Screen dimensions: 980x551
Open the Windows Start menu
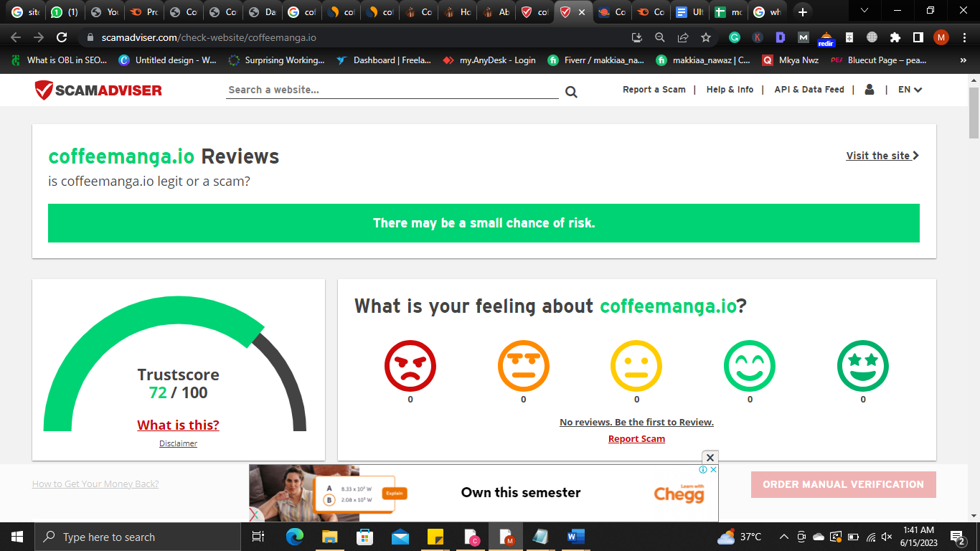point(17,537)
